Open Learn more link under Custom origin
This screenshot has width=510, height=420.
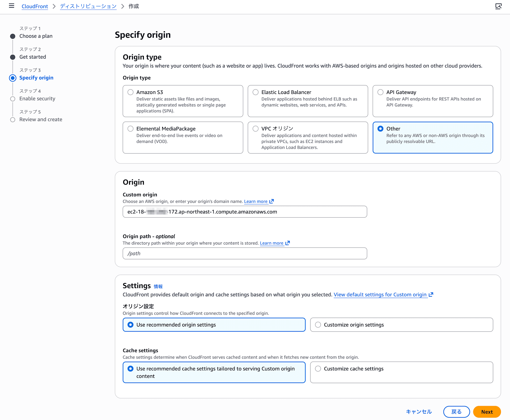[x=256, y=201]
